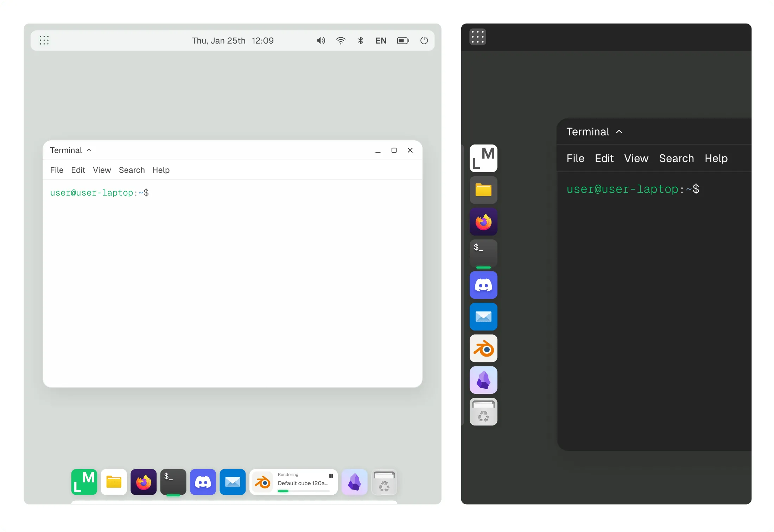Click the Blender icon in dark sidebar
The width and height of the screenshot is (774, 532).
483,348
